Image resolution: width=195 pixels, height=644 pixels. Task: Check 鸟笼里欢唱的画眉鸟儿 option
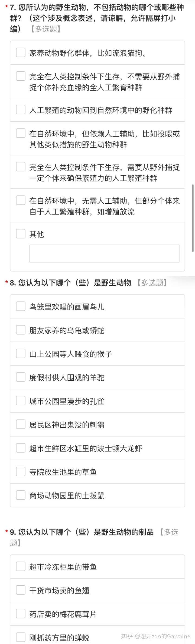pyautogui.click(x=21, y=307)
